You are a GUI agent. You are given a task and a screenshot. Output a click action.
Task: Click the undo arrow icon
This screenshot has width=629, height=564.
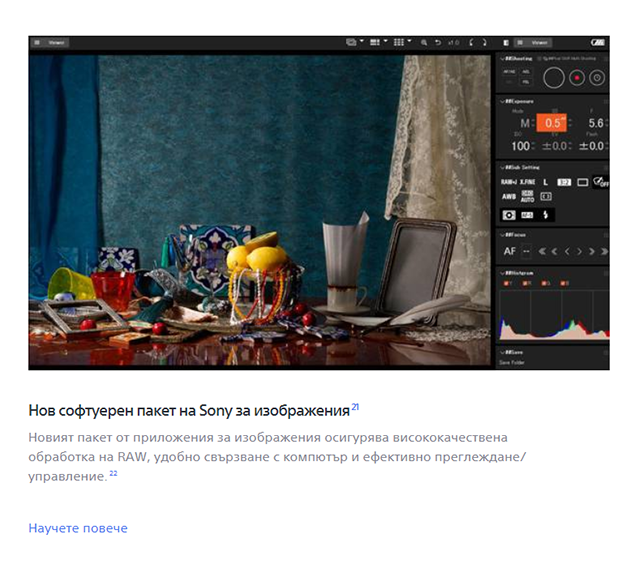[438, 43]
